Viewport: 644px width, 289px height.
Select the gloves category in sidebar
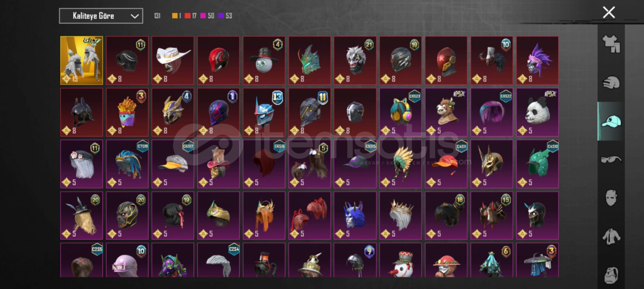click(x=611, y=83)
